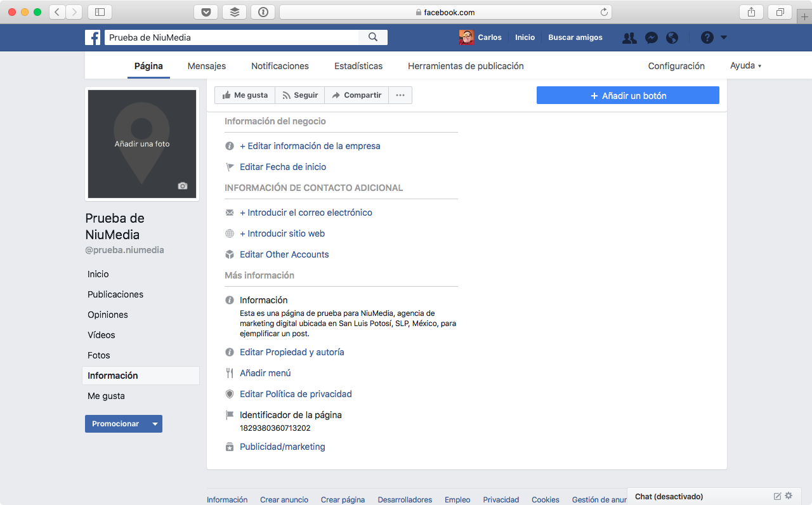Click the new message compose icon in chat
The image size is (812, 505).
[x=777, y=496]
